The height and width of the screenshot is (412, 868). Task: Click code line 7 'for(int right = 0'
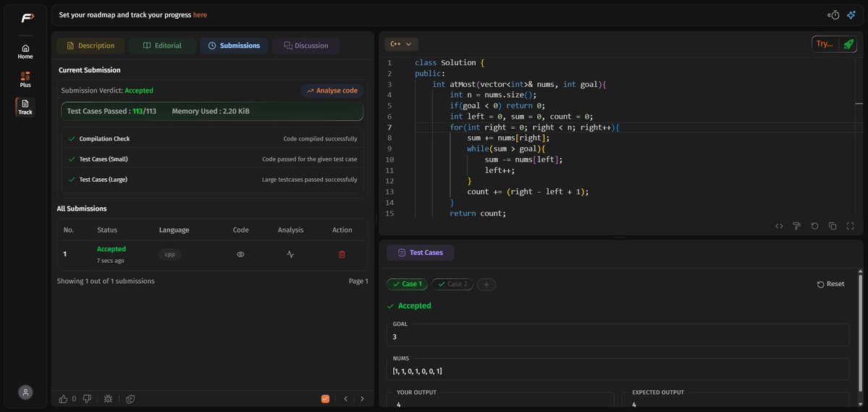[534, 127]
